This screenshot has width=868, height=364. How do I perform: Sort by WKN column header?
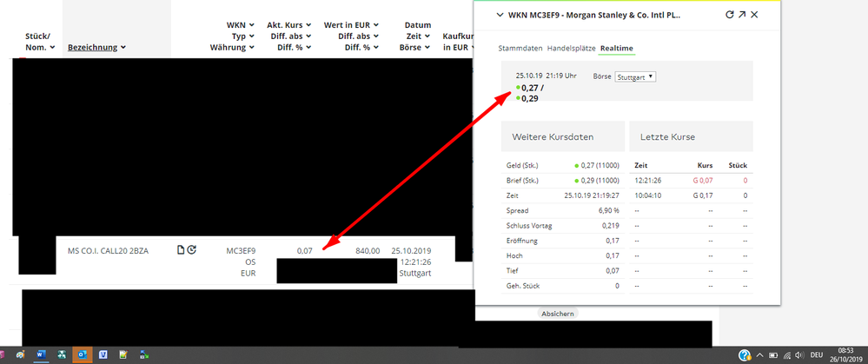[235, 26]
